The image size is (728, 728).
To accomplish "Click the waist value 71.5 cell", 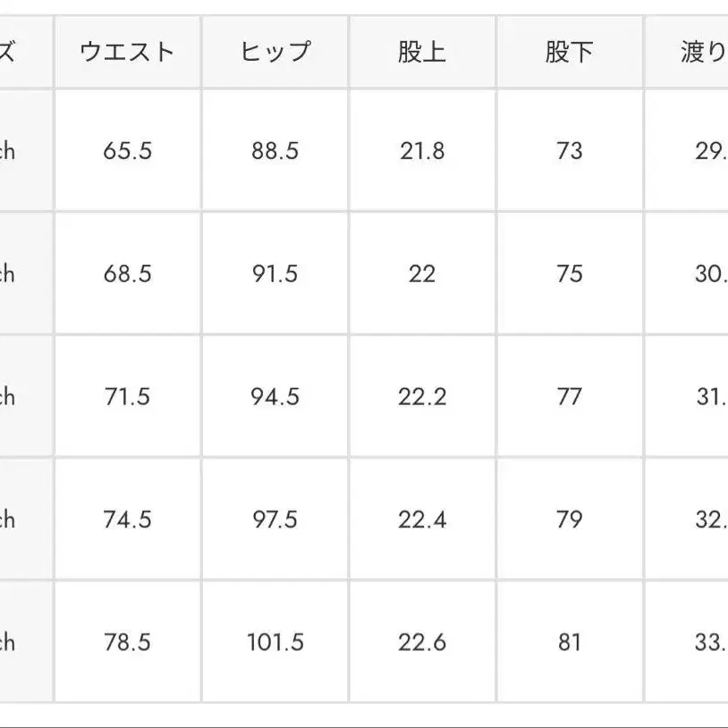I will point(127,396).
